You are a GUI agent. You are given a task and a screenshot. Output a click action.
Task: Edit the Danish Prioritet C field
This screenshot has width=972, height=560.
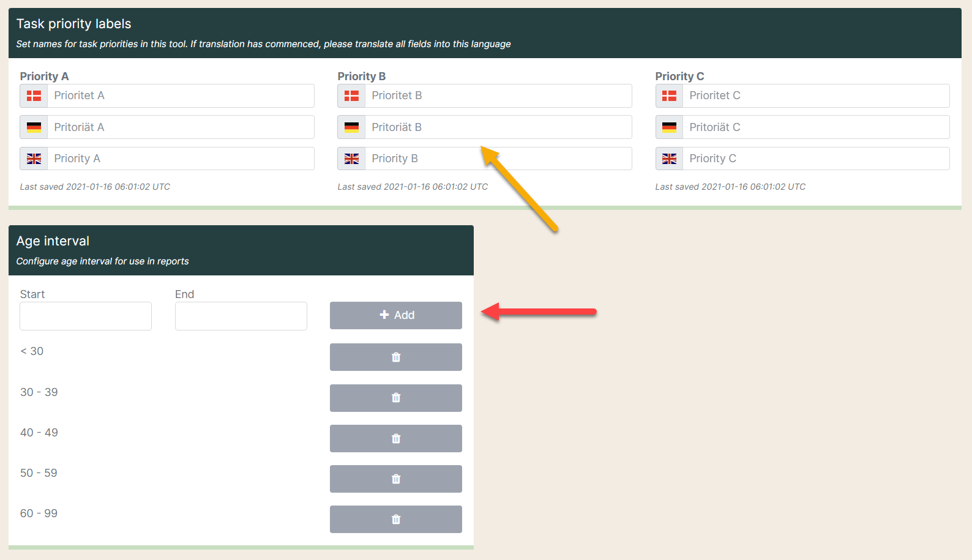pos(815,96)
